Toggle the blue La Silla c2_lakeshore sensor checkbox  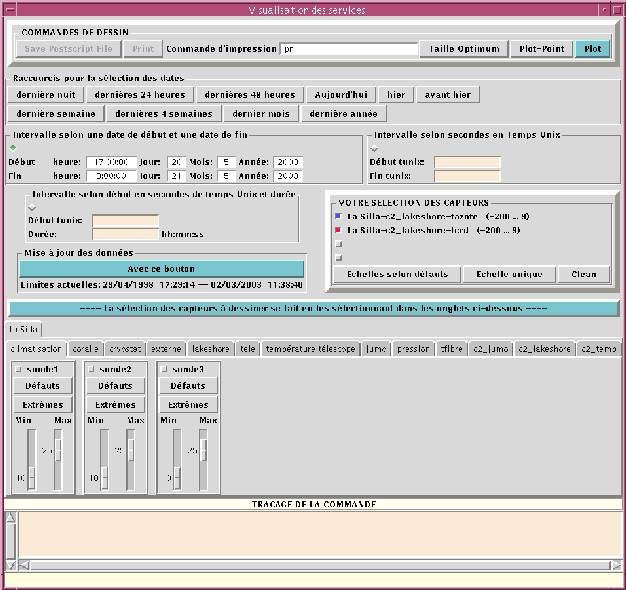tap(339, 215)
